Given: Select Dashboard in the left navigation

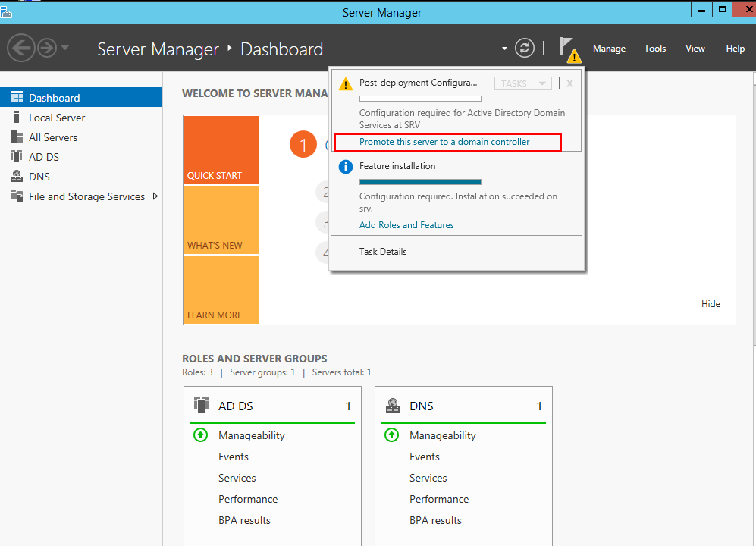Looking at the screenshot, I should (80, 97).
